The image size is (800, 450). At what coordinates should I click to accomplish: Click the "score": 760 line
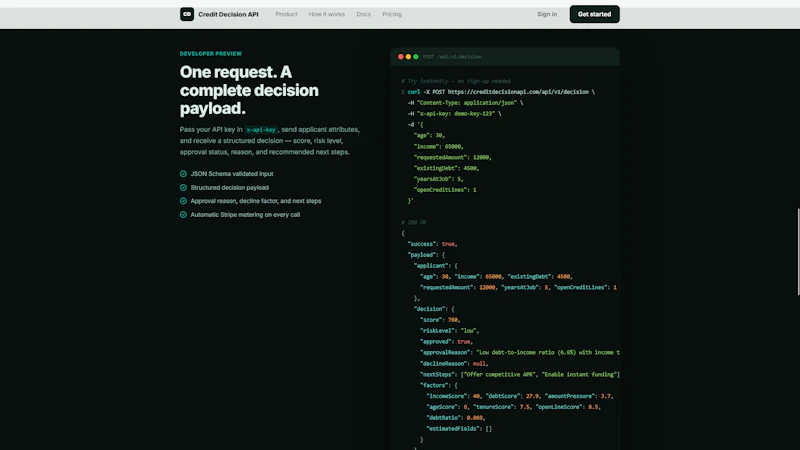(440, 320)
